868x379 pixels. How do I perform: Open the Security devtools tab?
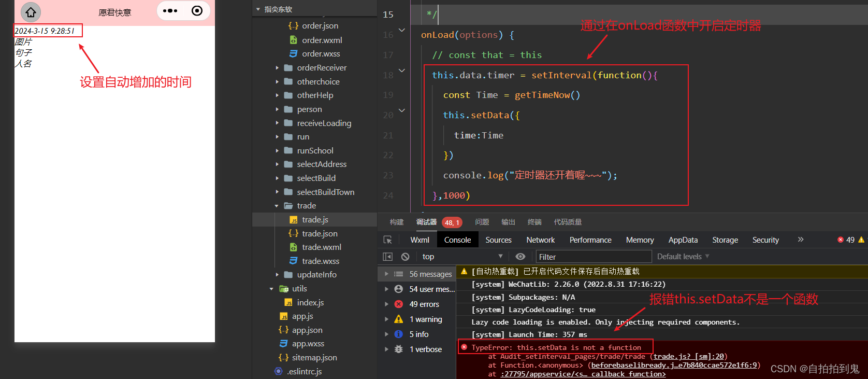pos(765,240)
